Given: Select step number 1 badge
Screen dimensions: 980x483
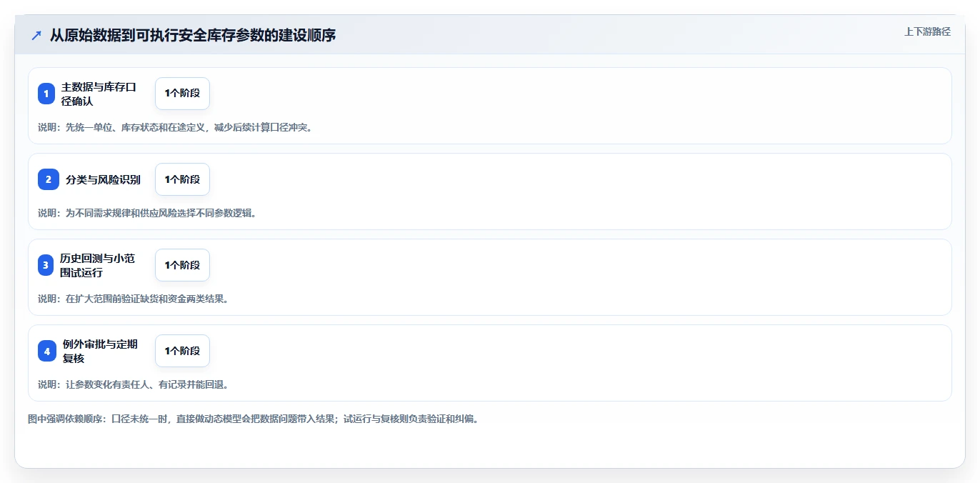Looking at the screenshot, I should click(46, 94).
